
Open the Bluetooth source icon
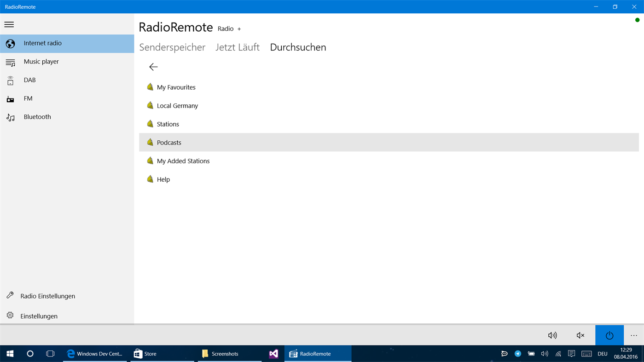pos(10,116)
